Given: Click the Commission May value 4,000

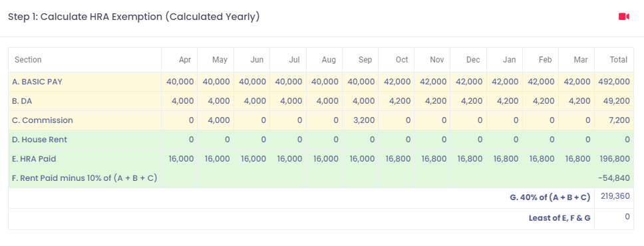Looking at the screenshot, I should click(216, 120).
